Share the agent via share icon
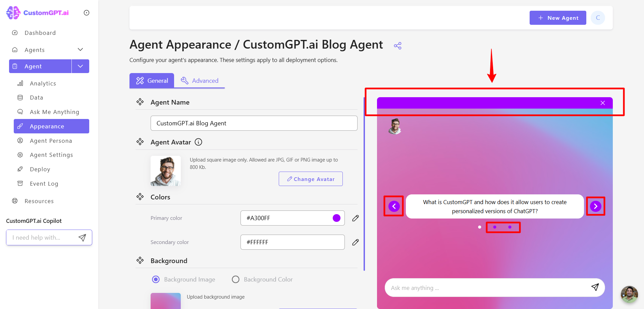The width and height of the screenshot is (644, 309). click(x=398, y=46)
